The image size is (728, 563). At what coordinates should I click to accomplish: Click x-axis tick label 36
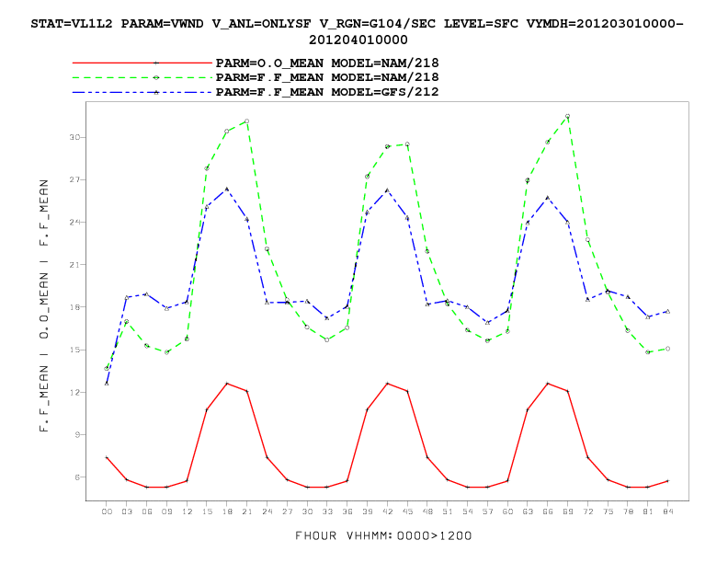[x=347, y=511]
